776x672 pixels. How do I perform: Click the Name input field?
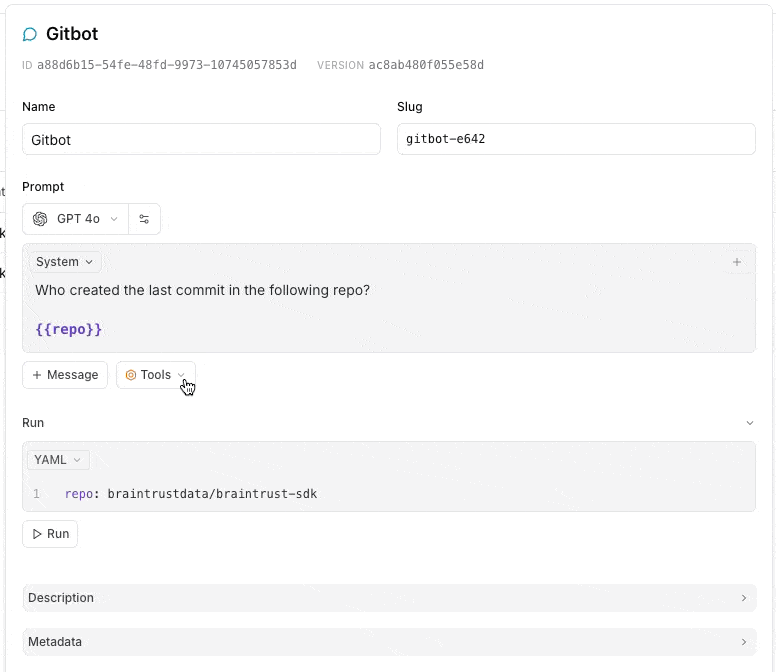pyautogui.click(x=201, y=139)
